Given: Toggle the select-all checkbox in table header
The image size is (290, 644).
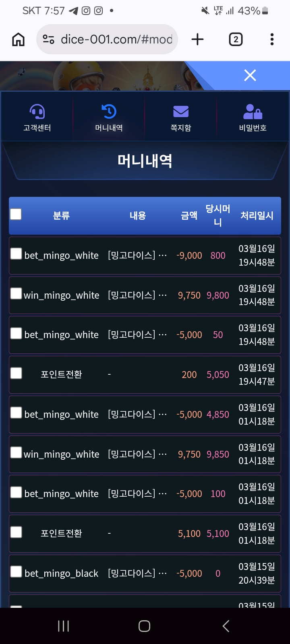Looking at the screenshot, I should (x=16, y=214).
